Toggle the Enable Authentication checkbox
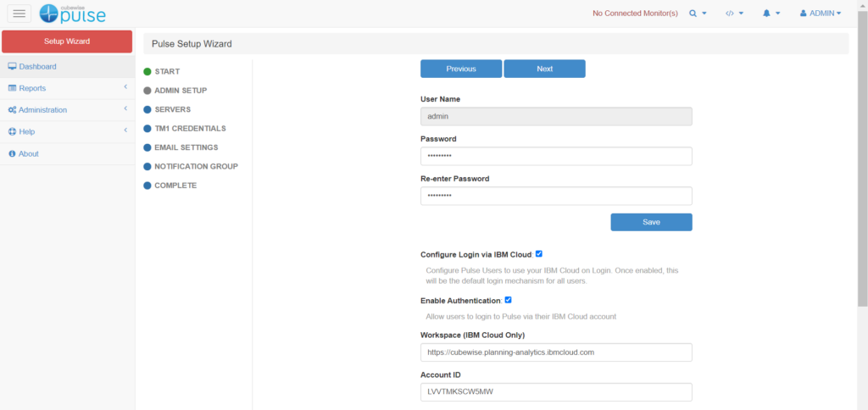 pyautogui.click(x=509, y=299)
